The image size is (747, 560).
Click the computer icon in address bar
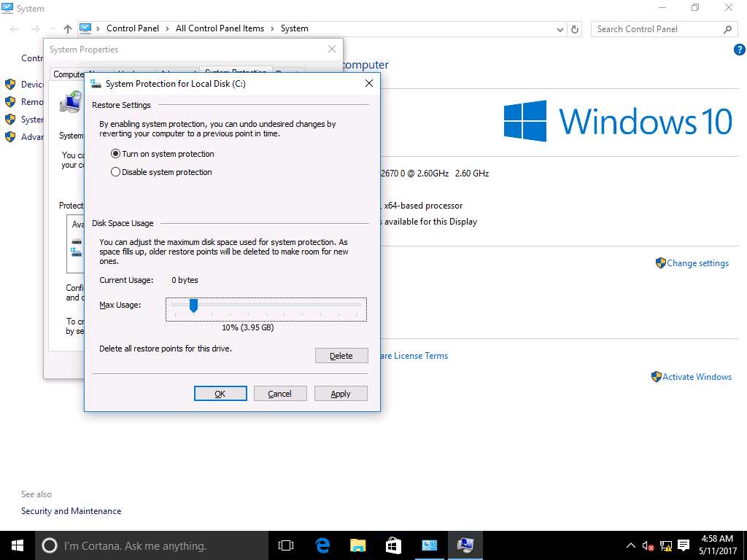pos(85,28)
